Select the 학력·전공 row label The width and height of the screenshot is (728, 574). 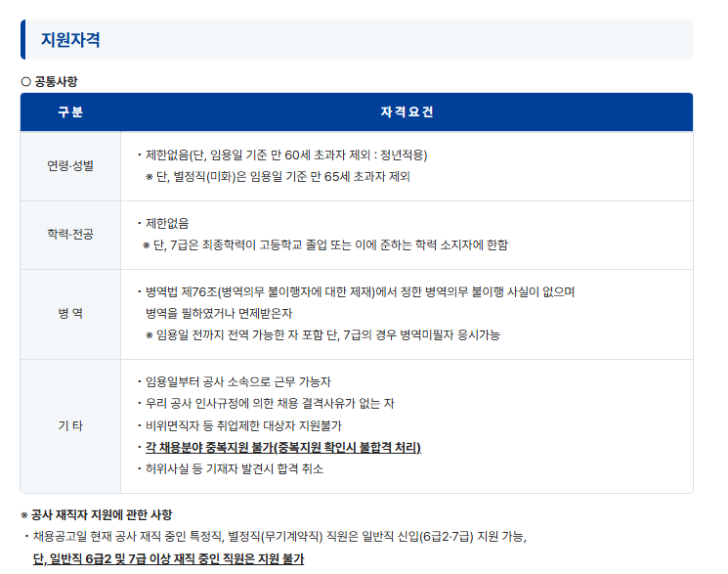[70, 235]
